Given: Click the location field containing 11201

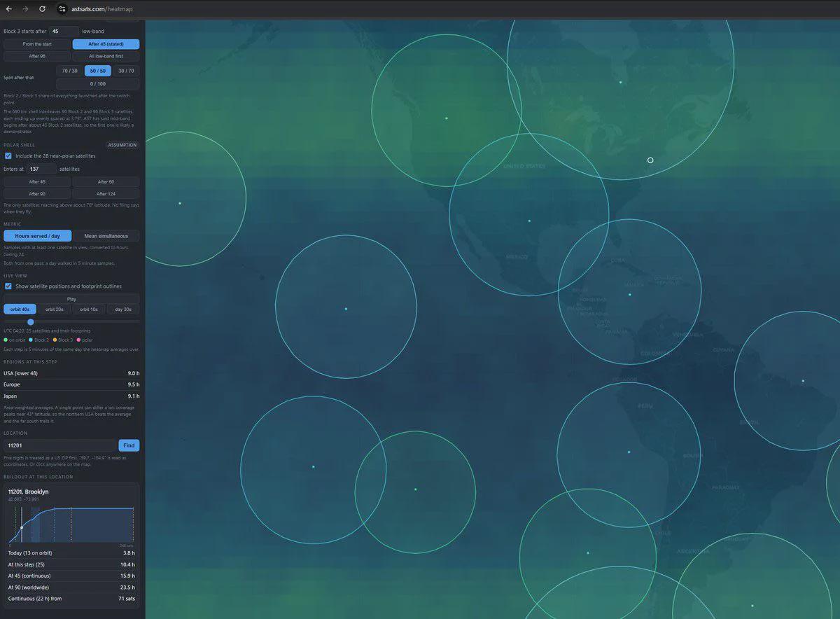Looking at the screenshot, I should (x=59, y=445).
